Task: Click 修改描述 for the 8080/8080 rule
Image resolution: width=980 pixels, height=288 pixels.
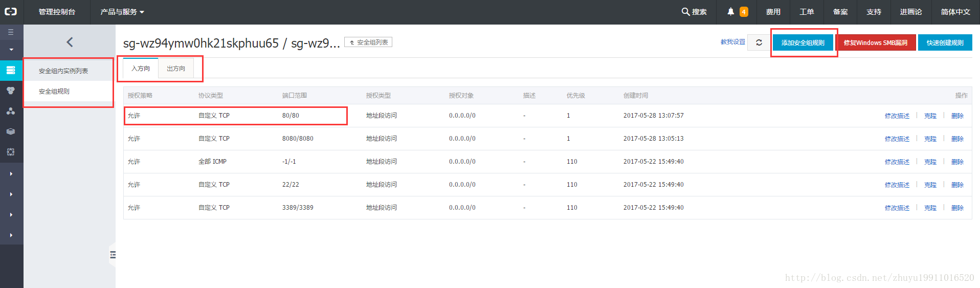Action: [x=897, y=139]
